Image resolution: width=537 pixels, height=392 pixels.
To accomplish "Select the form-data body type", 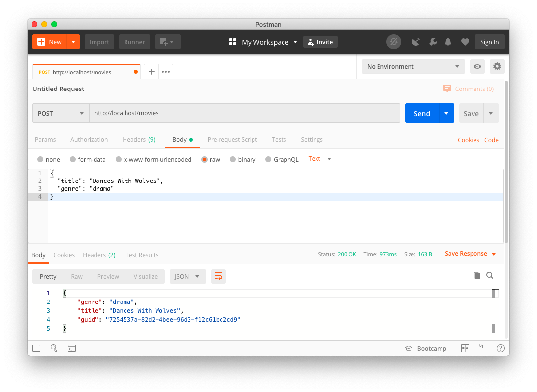I will (x=73, y=159).
